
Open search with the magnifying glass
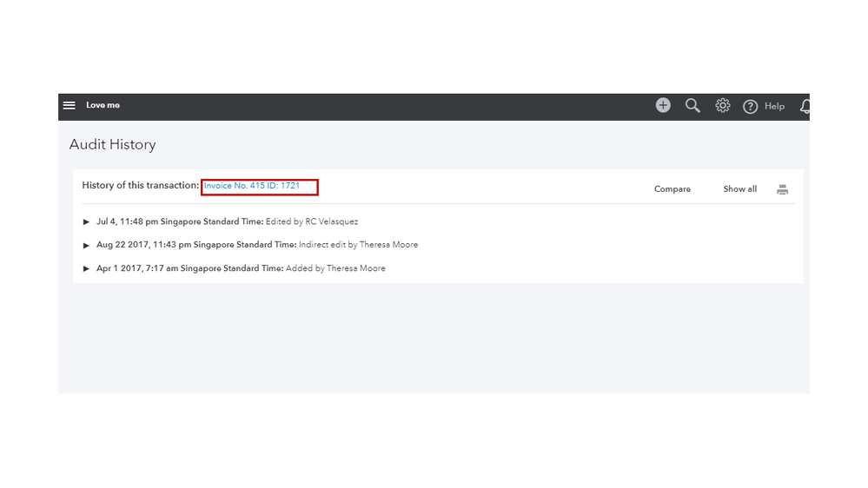(692, 106)
